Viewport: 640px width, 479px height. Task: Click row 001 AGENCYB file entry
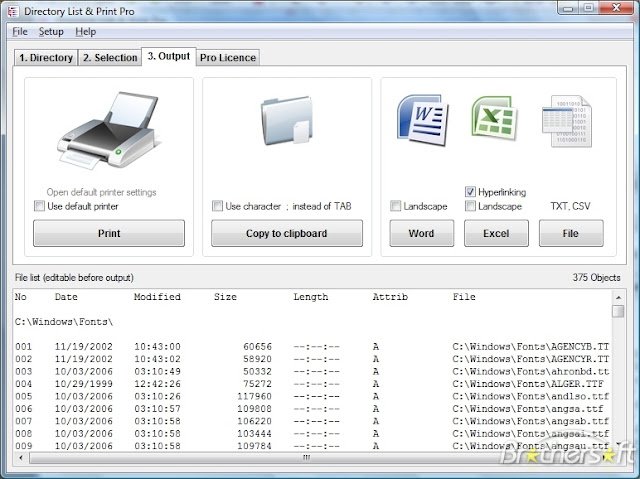(312, 346)
